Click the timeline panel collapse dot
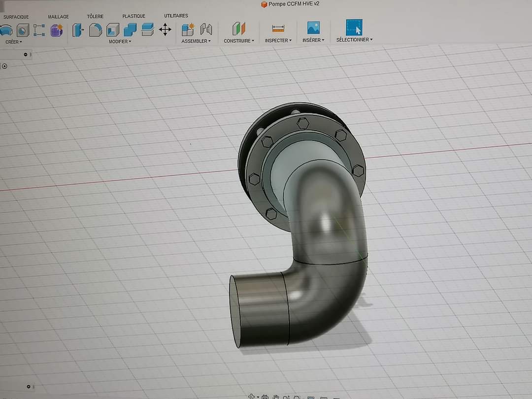The image size is (532, 399). tap(29, 387)
